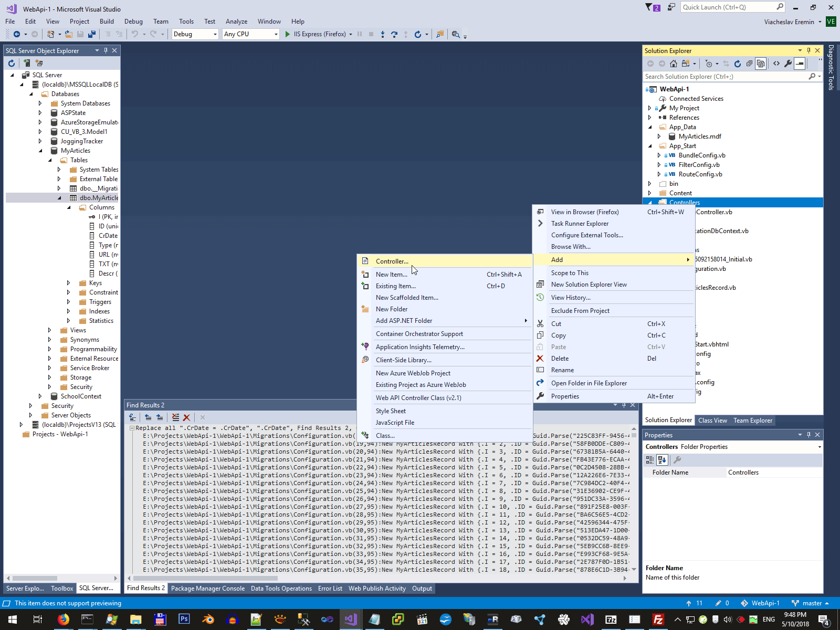Screen dimensions: 840x630
Task: Click the Refresh icon in Solution Explorer
Action: coord(738,64)
